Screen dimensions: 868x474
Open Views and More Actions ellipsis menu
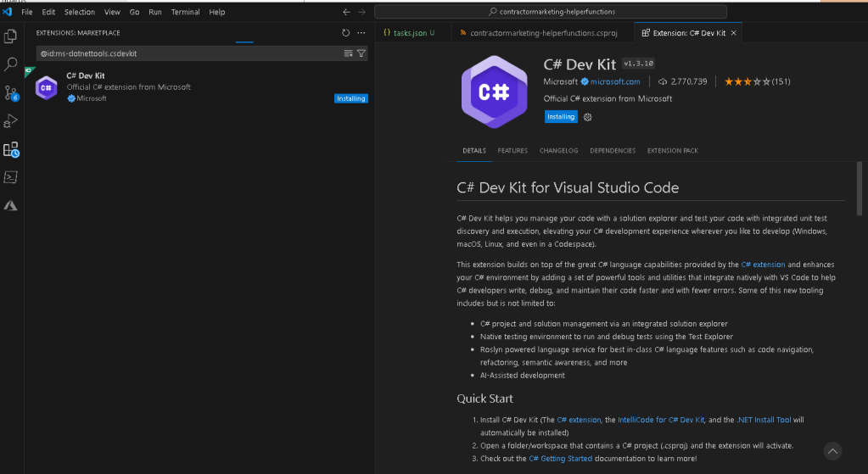(x=361, y=32)
